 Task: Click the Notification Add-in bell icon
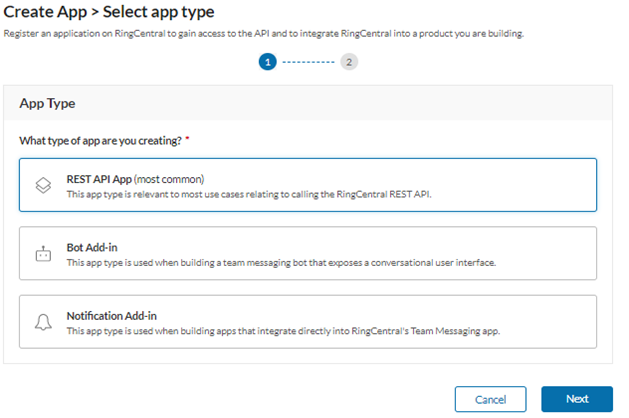[x=43, y=322]
